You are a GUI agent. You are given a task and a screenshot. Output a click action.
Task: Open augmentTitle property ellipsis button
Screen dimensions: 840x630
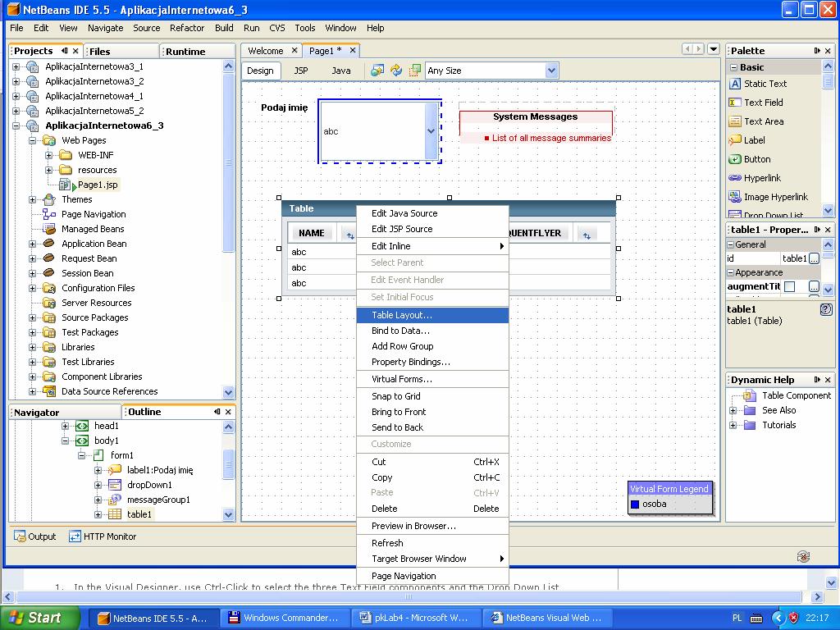(814, 286)
